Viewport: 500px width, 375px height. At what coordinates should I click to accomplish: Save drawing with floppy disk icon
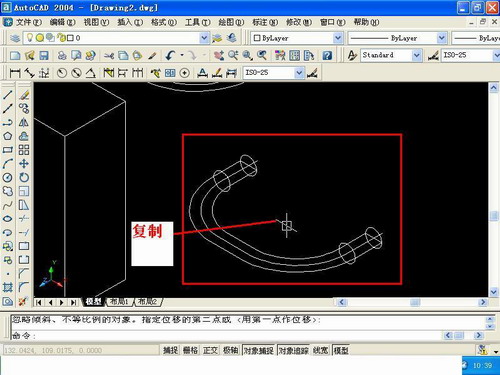click(x=44, y=55)
